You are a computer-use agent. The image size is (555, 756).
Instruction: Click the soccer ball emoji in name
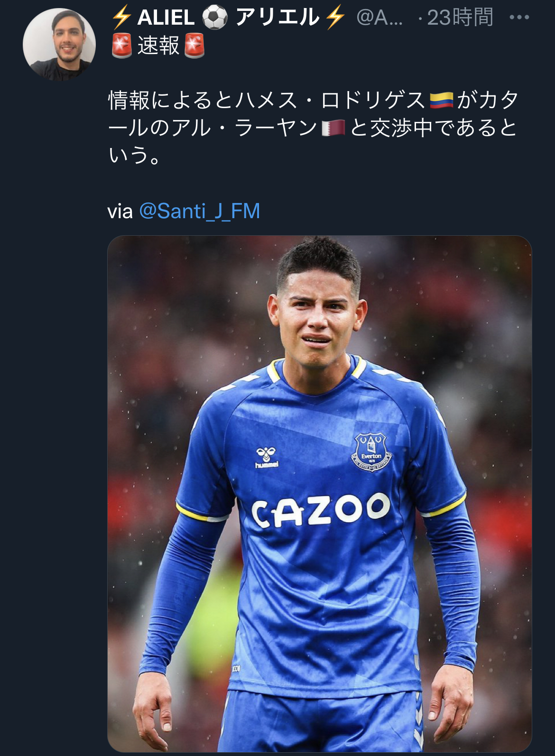click(x=215, y=18)
